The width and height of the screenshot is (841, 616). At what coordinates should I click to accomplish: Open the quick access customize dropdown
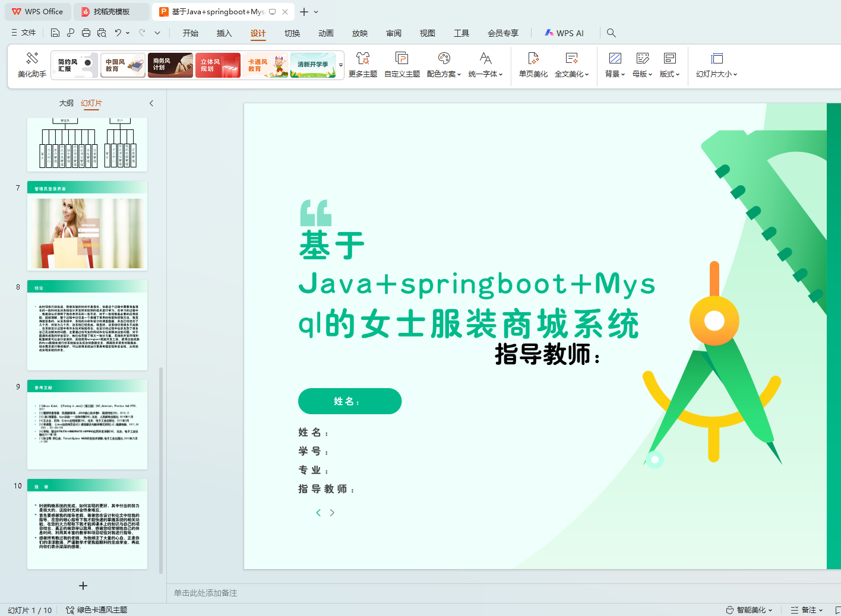157,33
